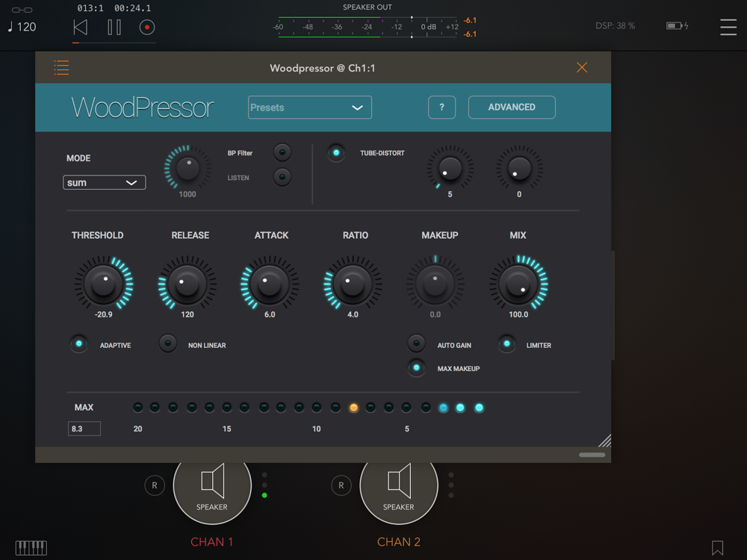Tap the link sync icon

[x=22, y=10]
